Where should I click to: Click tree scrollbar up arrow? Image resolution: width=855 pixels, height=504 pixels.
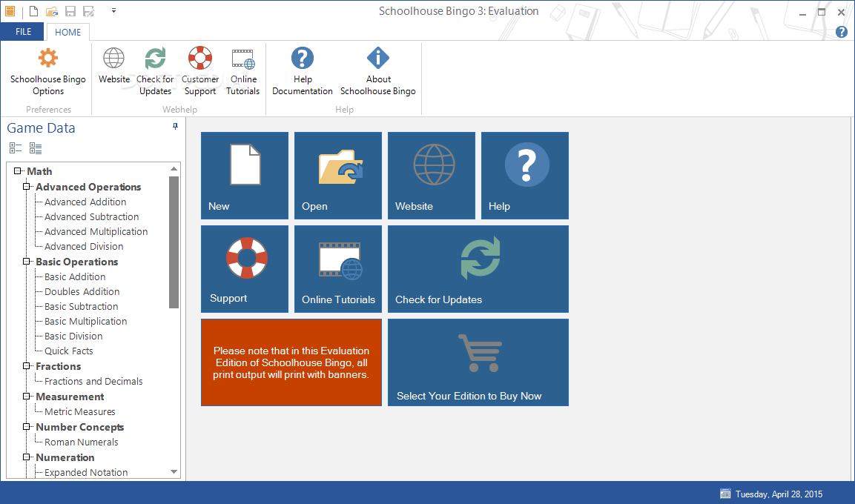[174, 169]
